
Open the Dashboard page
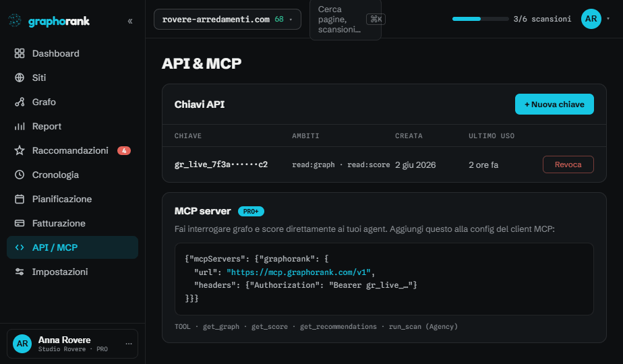point(72,53)
